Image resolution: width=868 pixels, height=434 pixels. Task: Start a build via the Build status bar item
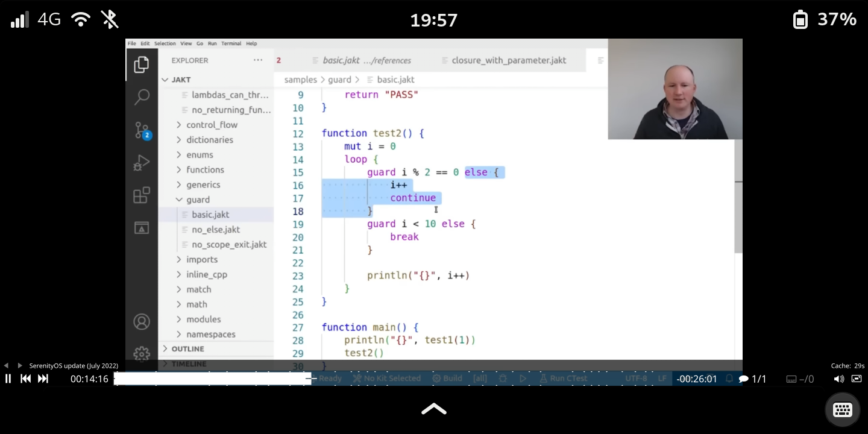click(x=449, y=379)
